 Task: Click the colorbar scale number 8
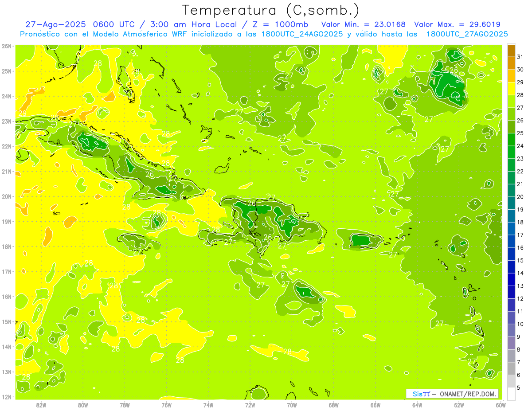pyautogui.click(x=519, y=350)
